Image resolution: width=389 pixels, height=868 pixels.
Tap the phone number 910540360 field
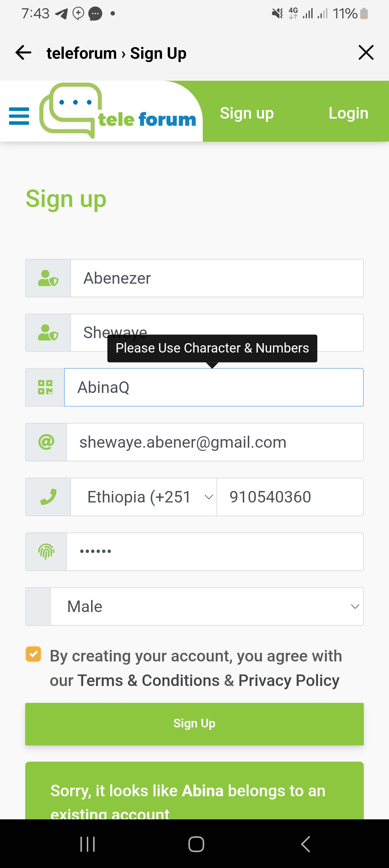pyautogui.click(x=290, y=497)
